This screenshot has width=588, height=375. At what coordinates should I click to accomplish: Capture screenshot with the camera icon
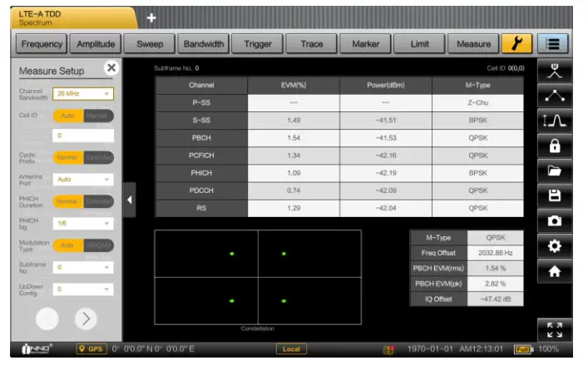point(554,220)
